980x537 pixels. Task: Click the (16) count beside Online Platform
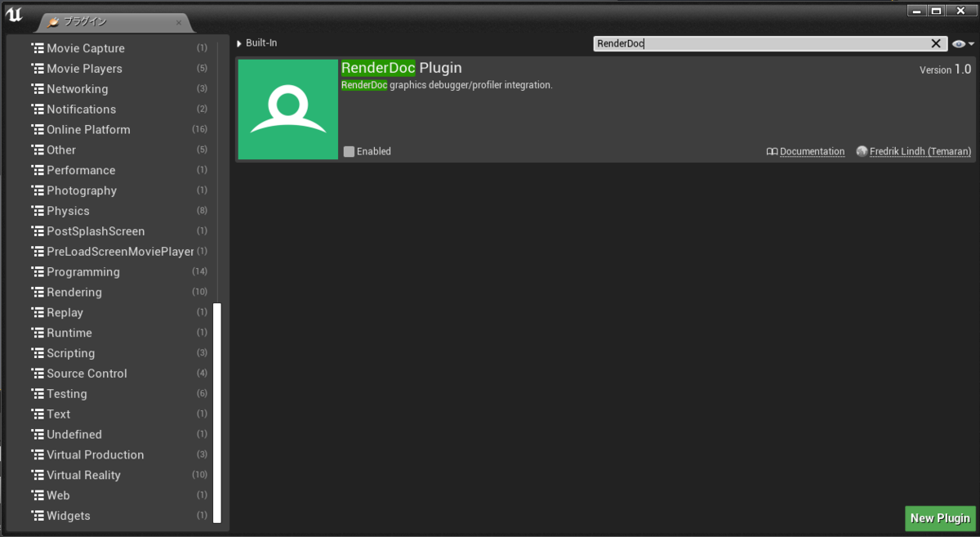point(200,130)
